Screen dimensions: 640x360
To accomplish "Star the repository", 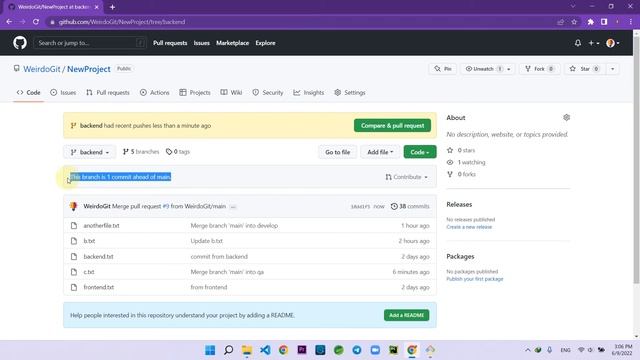I will click(x=584, y=69).
